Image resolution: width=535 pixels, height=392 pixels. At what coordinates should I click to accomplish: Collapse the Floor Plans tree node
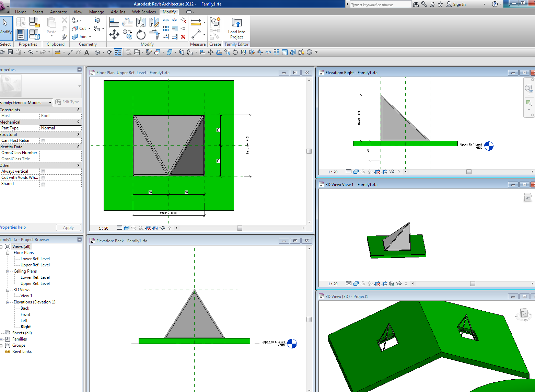tap(8, 253)
